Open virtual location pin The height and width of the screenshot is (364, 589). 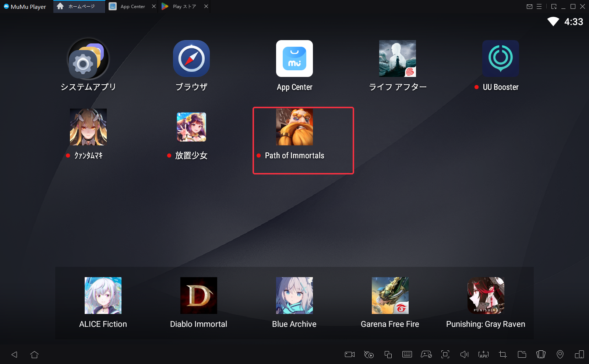[560, 354]
